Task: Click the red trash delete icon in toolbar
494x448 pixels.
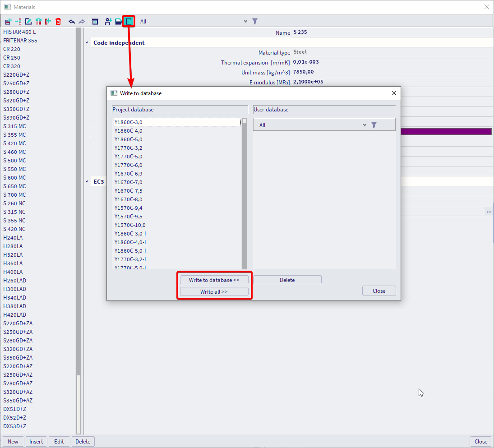Action: 58,21
